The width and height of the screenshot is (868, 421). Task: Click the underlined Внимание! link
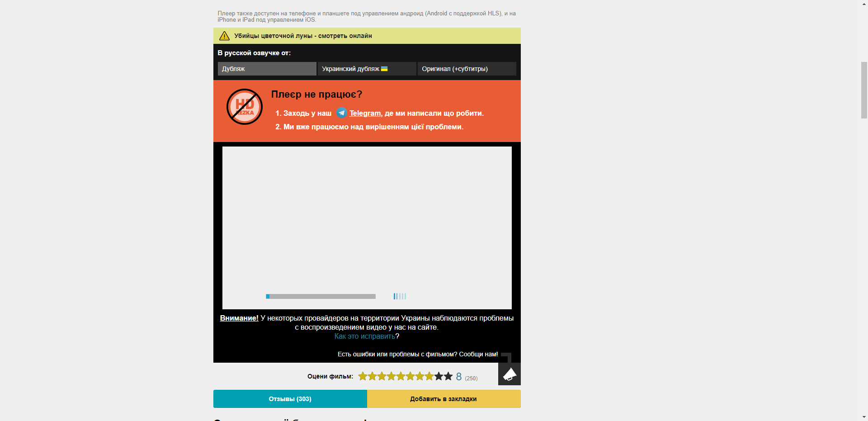click(239, 318)
